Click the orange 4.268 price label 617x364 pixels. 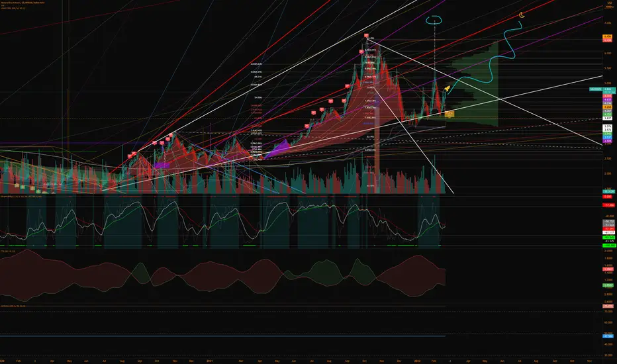coord(608,107)
